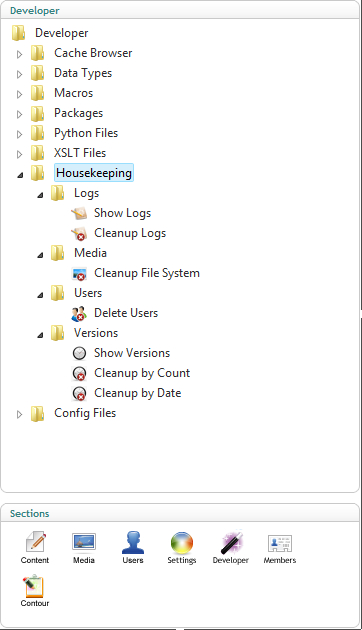
Task: Select the Show Versions tree item
Action: pos(132,353)
